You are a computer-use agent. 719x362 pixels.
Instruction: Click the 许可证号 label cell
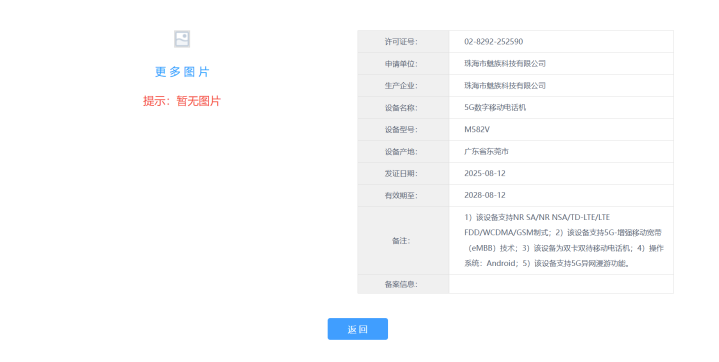(x=403, y=42)
